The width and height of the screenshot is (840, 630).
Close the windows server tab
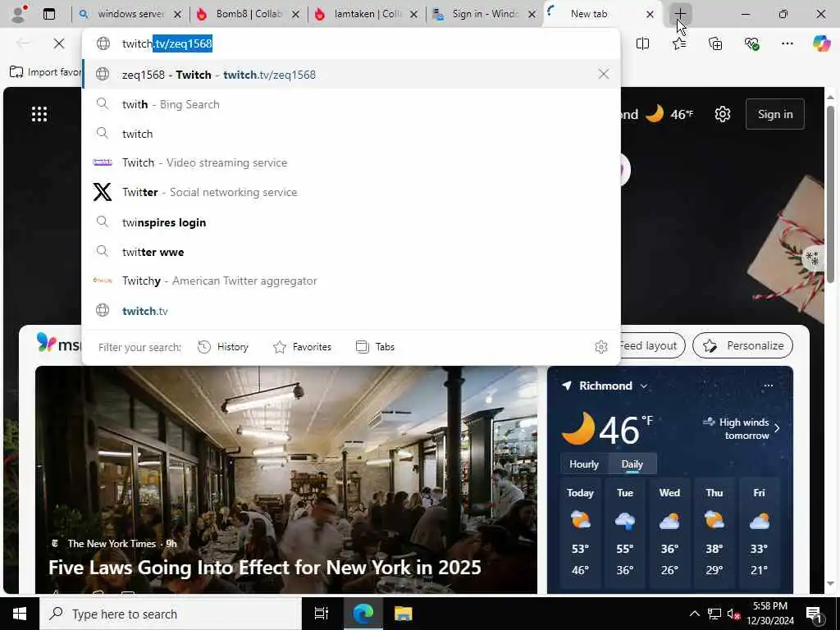pyautogui.click(x=178, y=15)
